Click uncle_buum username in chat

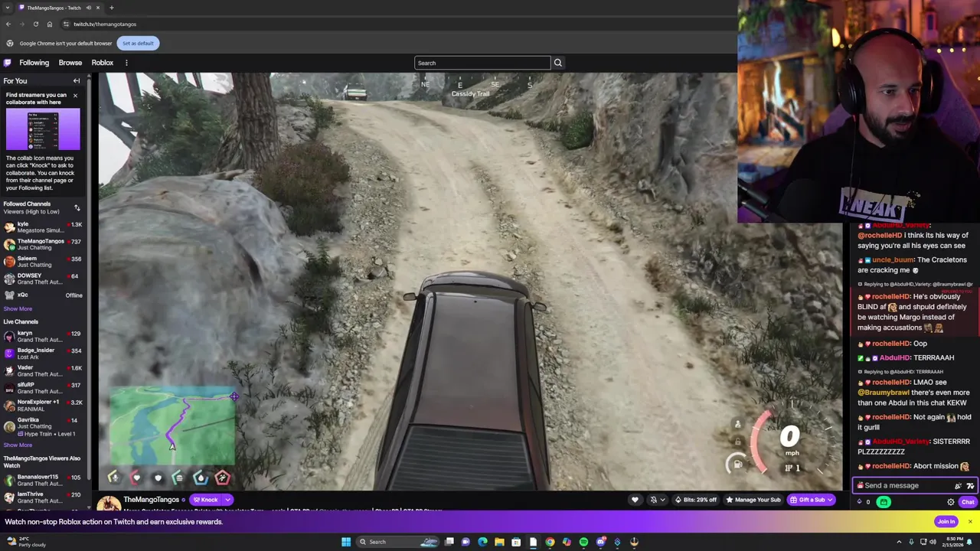tap(893, 259)
